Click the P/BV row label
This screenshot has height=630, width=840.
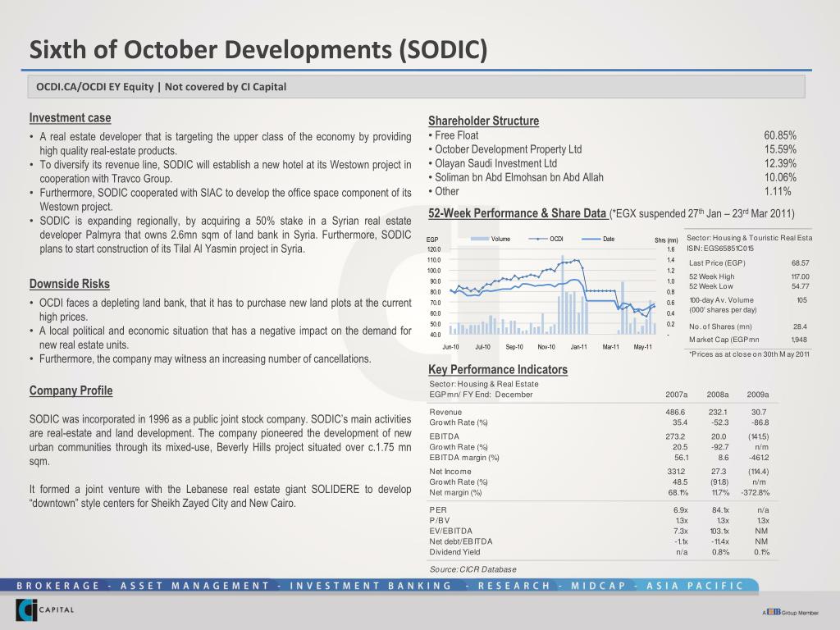[x=440, y=520]
